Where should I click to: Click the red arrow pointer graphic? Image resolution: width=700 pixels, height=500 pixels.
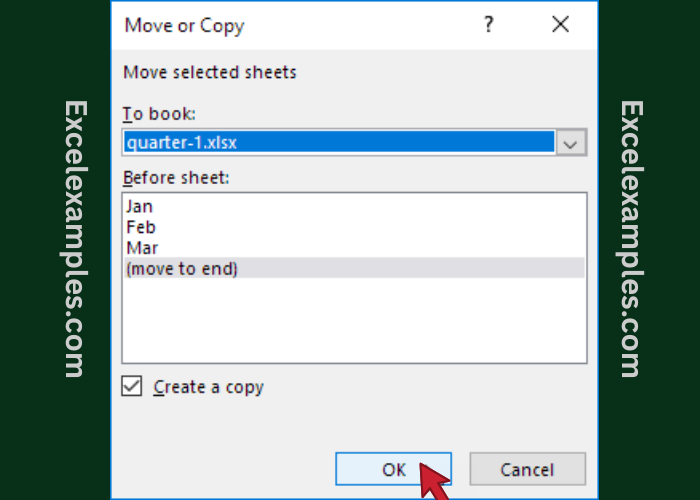point(432,481)
